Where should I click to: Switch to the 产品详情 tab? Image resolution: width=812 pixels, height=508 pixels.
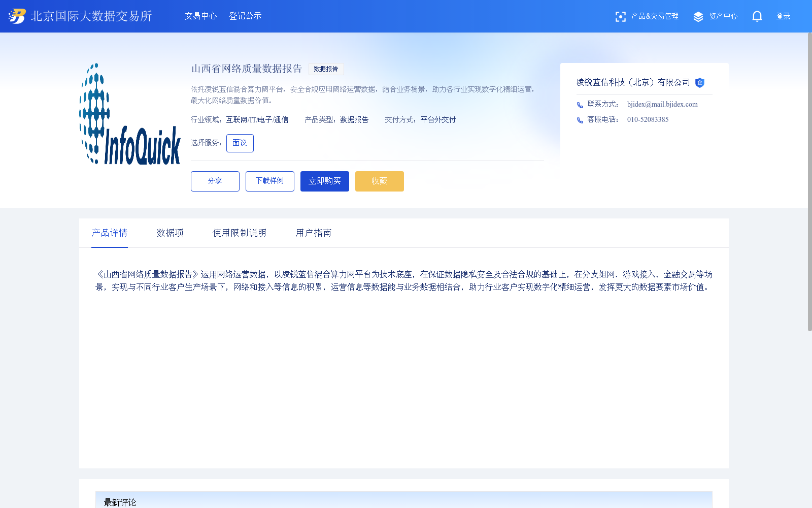point(110,233)
